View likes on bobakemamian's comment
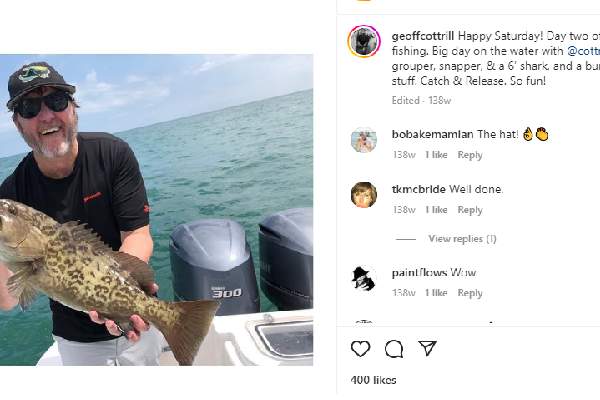 436,155
